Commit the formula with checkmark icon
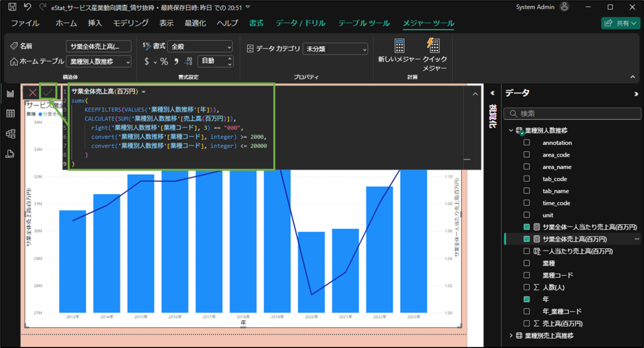Screen dimensions: 644x348 pyautogui.click(x=48, y=92)
